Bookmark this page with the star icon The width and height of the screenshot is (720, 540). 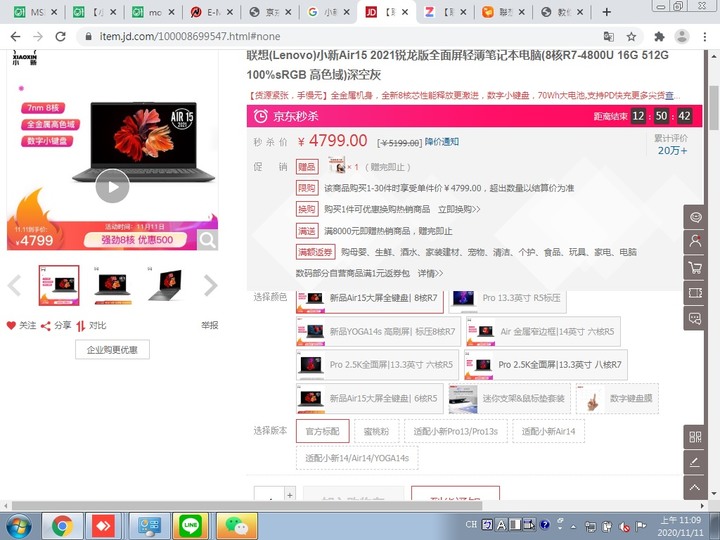[631, 37]
